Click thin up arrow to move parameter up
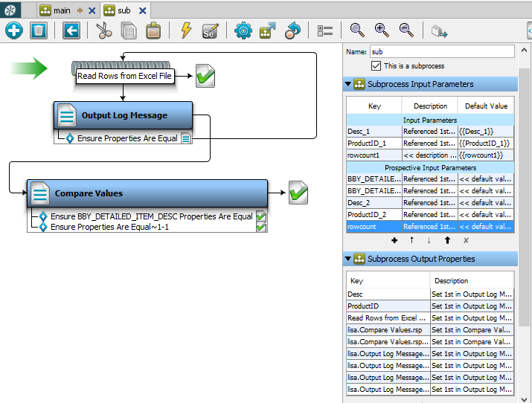Viewport: 532px width, 403px height. (411, 241)
